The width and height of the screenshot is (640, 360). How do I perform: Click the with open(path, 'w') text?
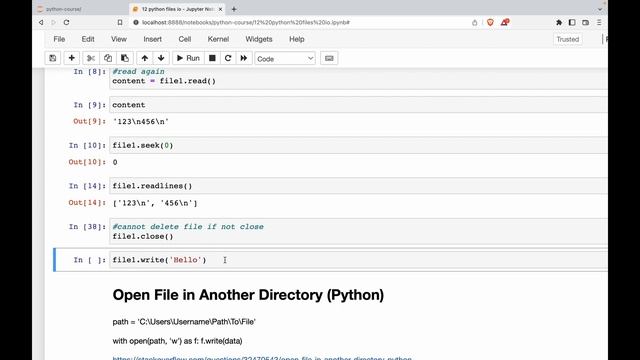[178, 341]
